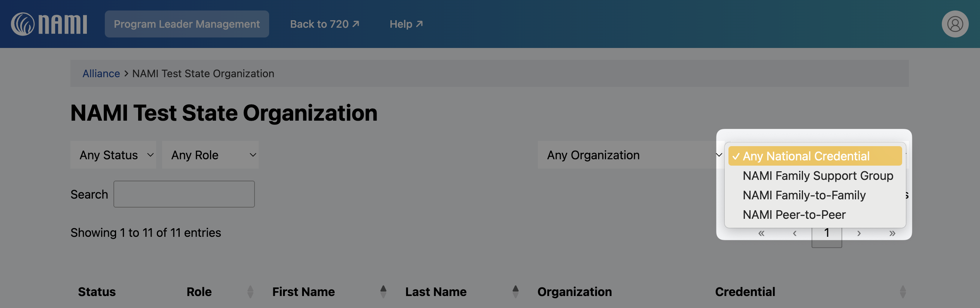
Task: Expand the Any Role dropdown
Action: coord(210,155)
